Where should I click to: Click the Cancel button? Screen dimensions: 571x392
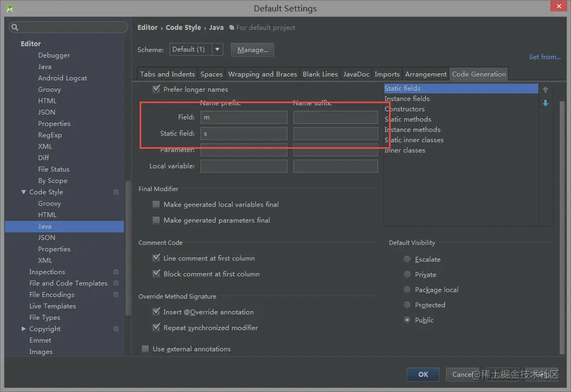(462, 374)
